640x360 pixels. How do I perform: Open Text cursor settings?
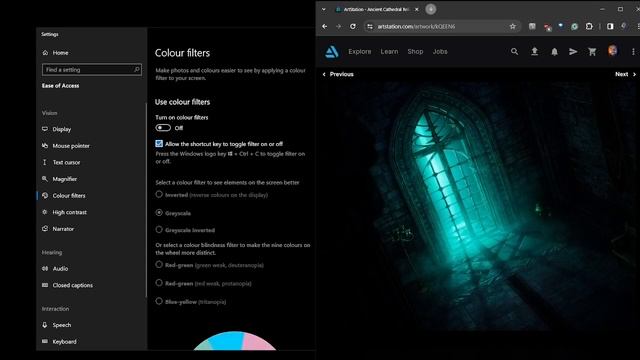coord(61,162)
